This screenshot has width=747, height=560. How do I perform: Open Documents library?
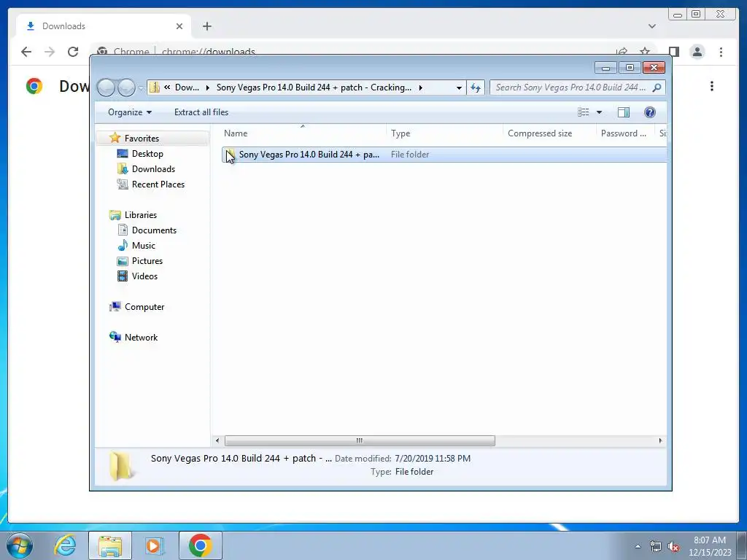click(154, 230)
